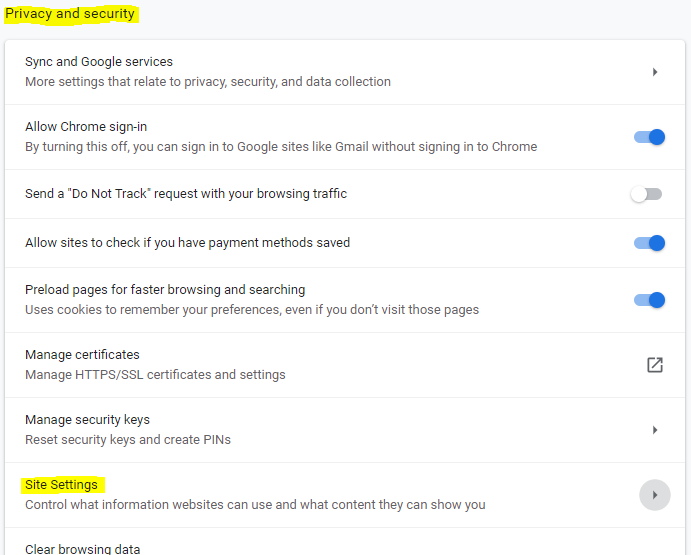Turn off Preload pages toggle

coord(649,300)
